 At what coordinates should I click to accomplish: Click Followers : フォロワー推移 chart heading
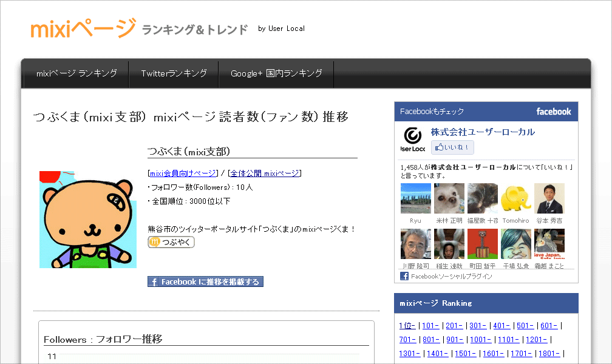103,339
